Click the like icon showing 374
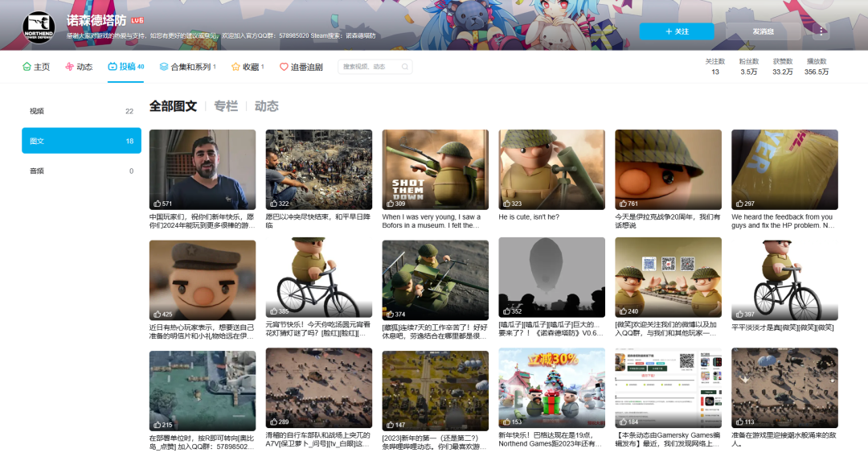 pos(390,314)
